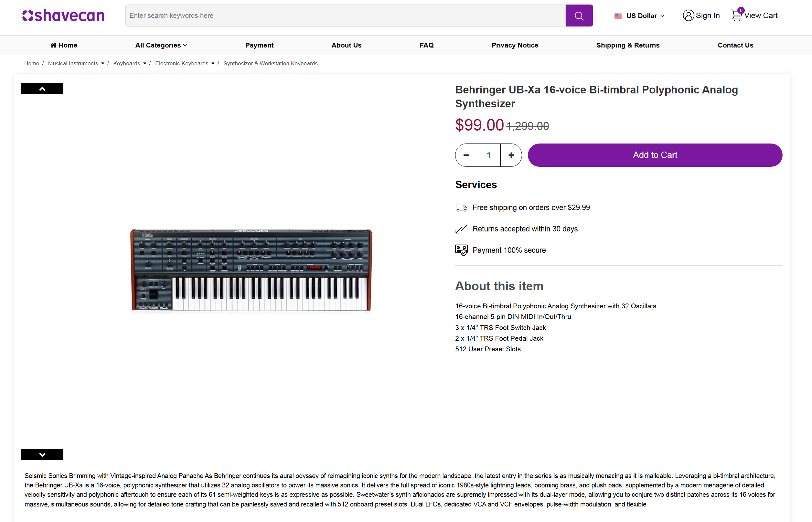Open the US Dollar currency dropdown
This screenshot has height=522, width=812.
[639, 16]
